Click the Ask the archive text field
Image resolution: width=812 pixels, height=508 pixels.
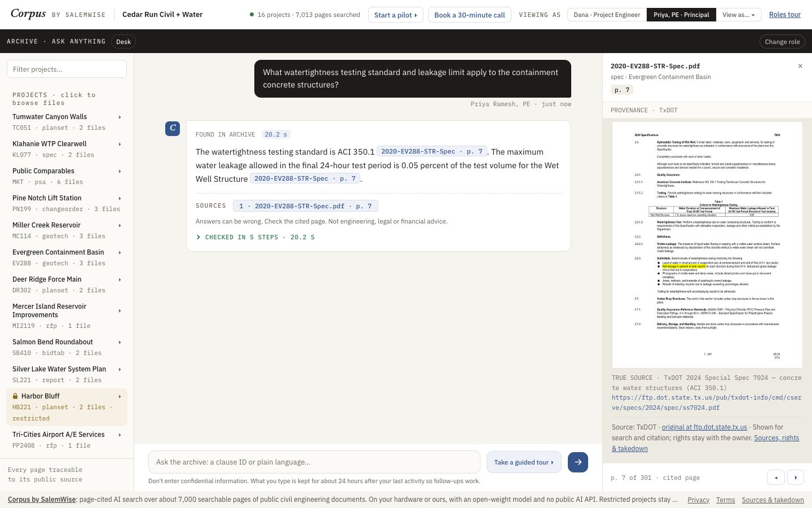[314, 462]
